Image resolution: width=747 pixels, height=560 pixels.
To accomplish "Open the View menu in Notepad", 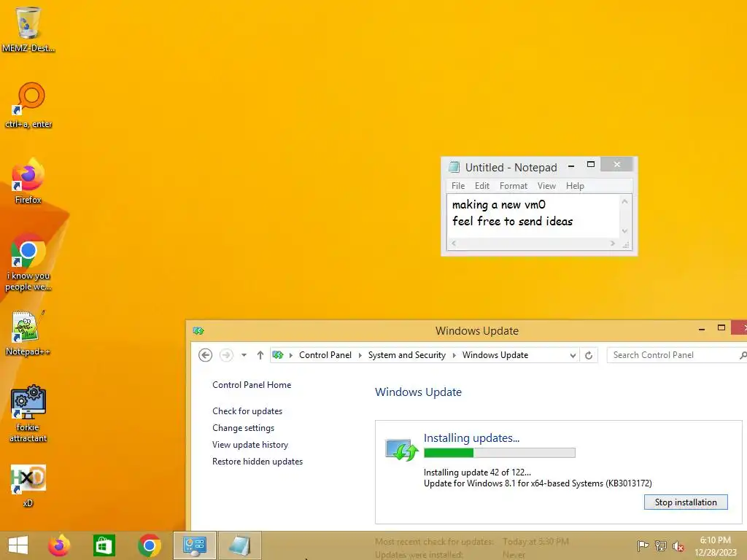I will point(546,186).
